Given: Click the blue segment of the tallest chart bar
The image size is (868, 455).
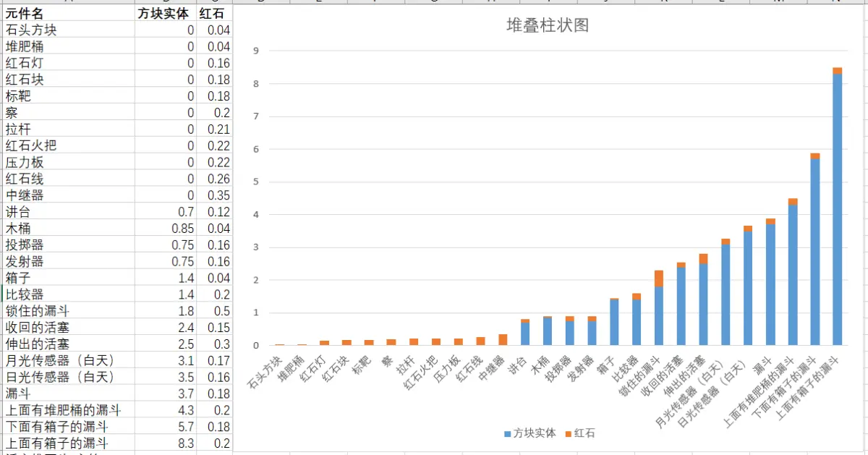Looking at the screenshot, I should [x=837, y=210].
